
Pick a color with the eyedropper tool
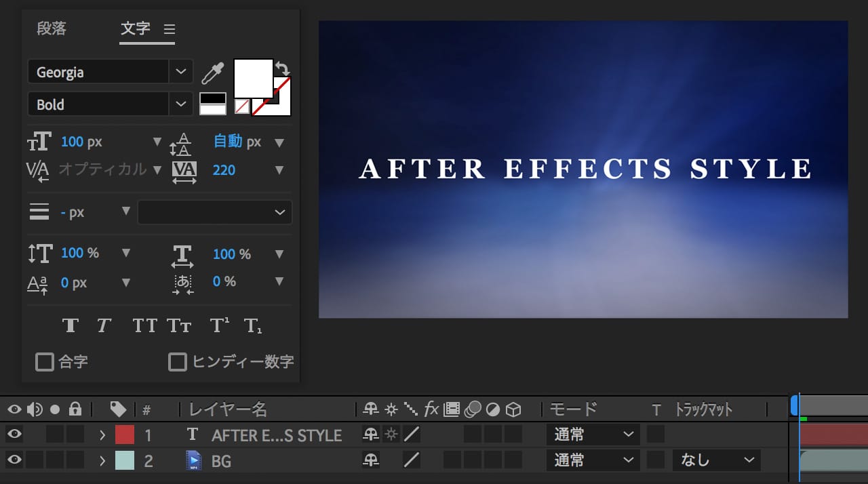(x=212, y=73)
